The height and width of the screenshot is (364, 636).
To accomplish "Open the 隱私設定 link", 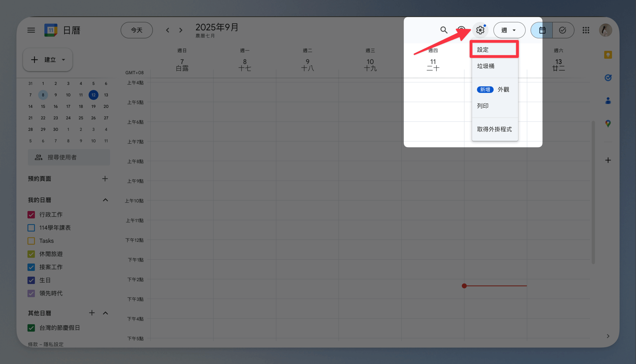I will tap(53, 344).
